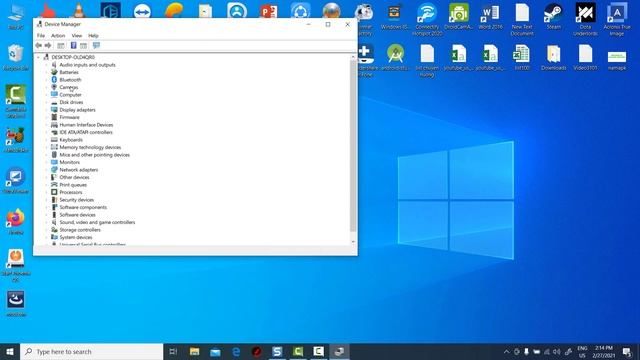Open the File menu

coord(41,36)
